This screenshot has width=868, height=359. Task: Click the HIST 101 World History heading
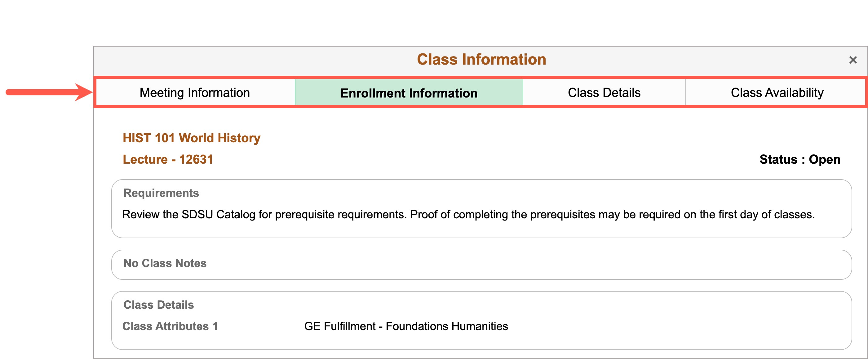coord(191,138)
